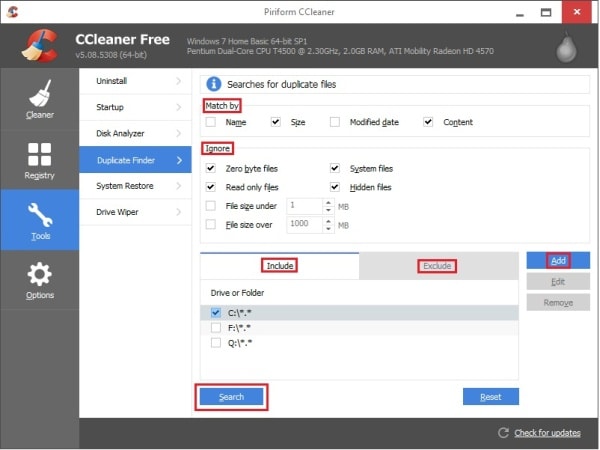This screenshot has height=450, width=600.
Task: Select the Tools wrench icon
Action: (40, 215)
